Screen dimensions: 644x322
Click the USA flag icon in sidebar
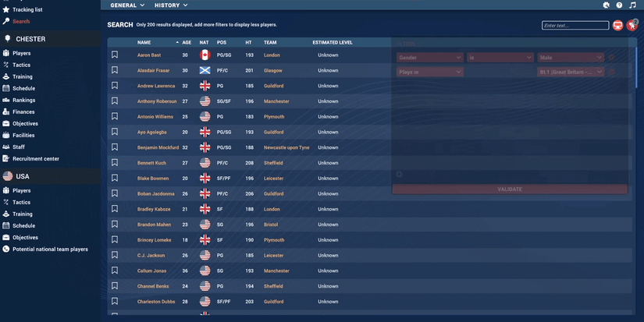[x=7, y=176]
